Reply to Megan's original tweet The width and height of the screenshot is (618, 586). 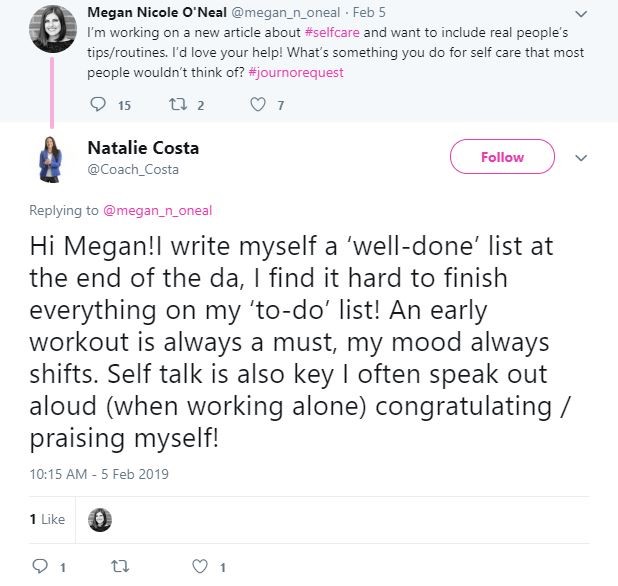coord(97,105)
